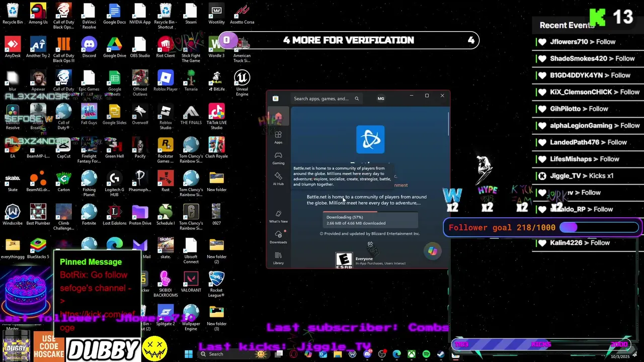Viewport: 644px width, 362px height.
Task: Open Apps section in Microsoft Store sidebar
Action: click(x=278, y=137)
